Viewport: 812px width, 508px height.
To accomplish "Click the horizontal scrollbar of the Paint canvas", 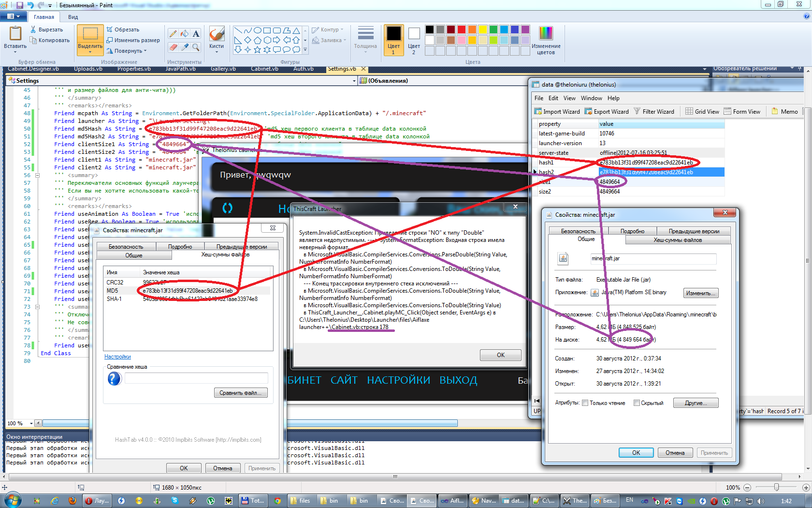I will click(395, 477).
